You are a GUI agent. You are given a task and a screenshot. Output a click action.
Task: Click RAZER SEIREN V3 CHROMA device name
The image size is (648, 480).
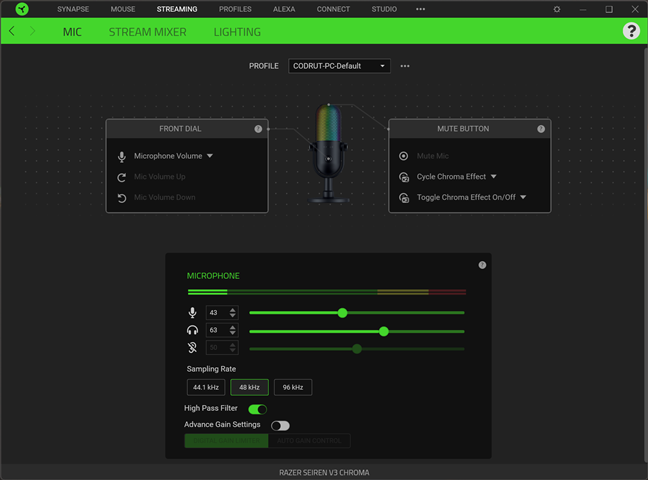(324, 473)
